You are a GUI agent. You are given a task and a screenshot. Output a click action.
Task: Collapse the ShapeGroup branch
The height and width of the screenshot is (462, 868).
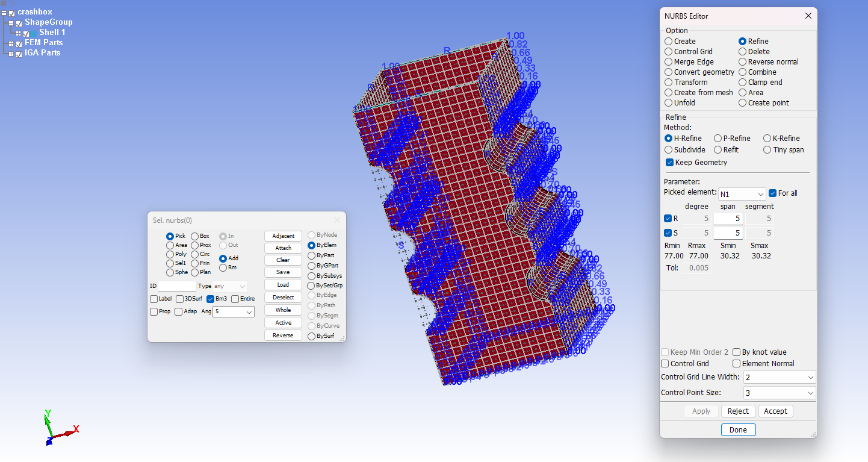[10, 23]
